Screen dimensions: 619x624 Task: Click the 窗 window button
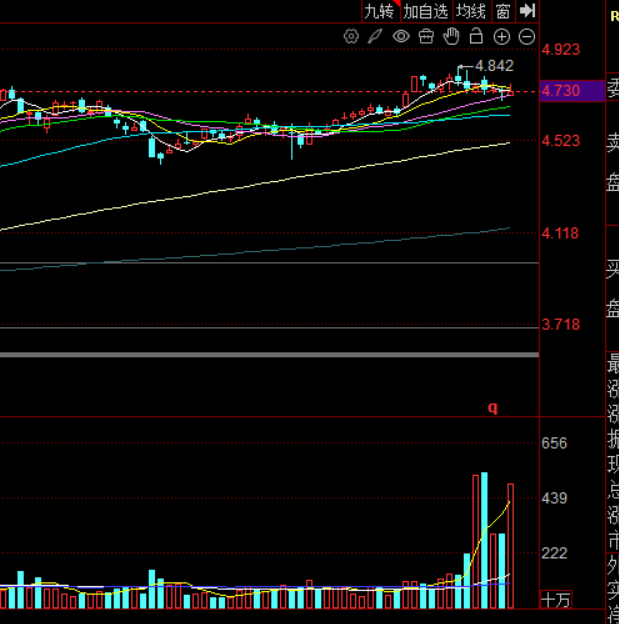pyautogui.click(x=503, y=11)
